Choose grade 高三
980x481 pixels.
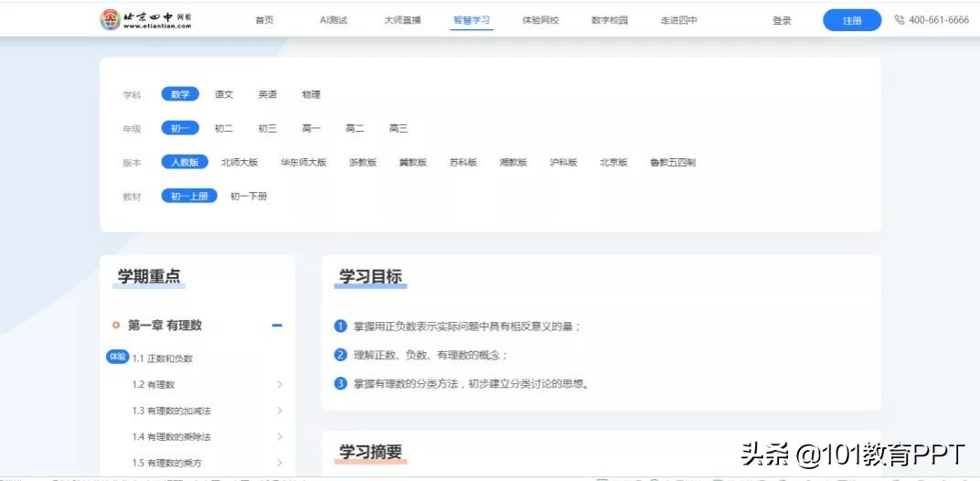(x=399, y=128)
